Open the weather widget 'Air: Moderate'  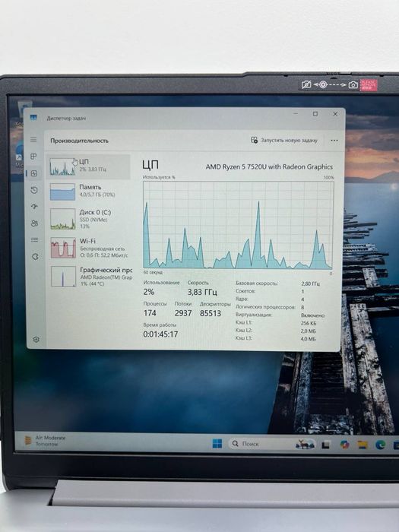[45, 440]
